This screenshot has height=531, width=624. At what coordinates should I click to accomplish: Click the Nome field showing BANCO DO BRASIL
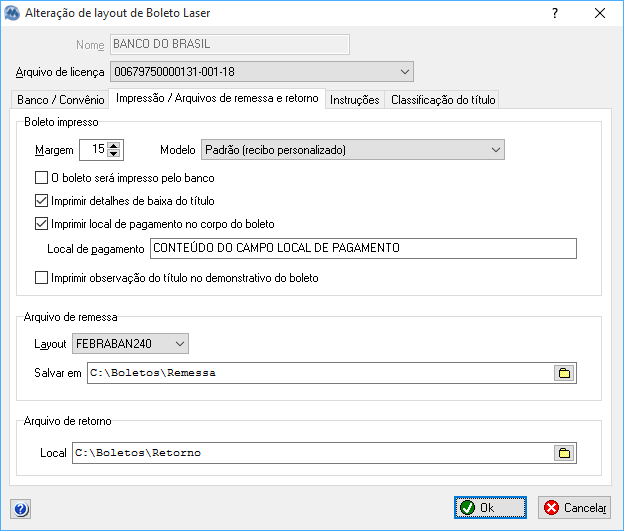230,44
